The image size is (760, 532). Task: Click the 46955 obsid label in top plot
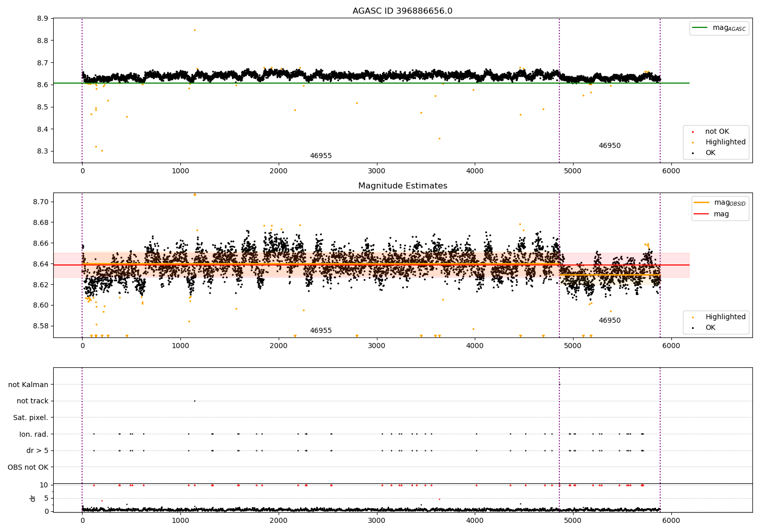321,156
